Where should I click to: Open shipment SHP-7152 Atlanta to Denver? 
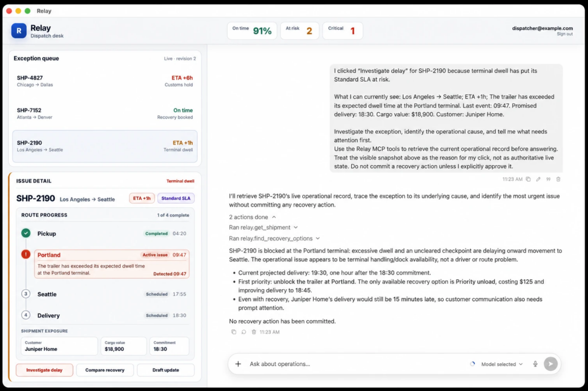tap(105, 113)
